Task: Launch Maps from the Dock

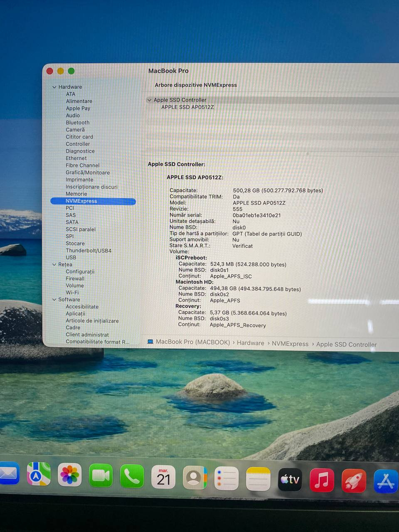Action: click(39, 474)
